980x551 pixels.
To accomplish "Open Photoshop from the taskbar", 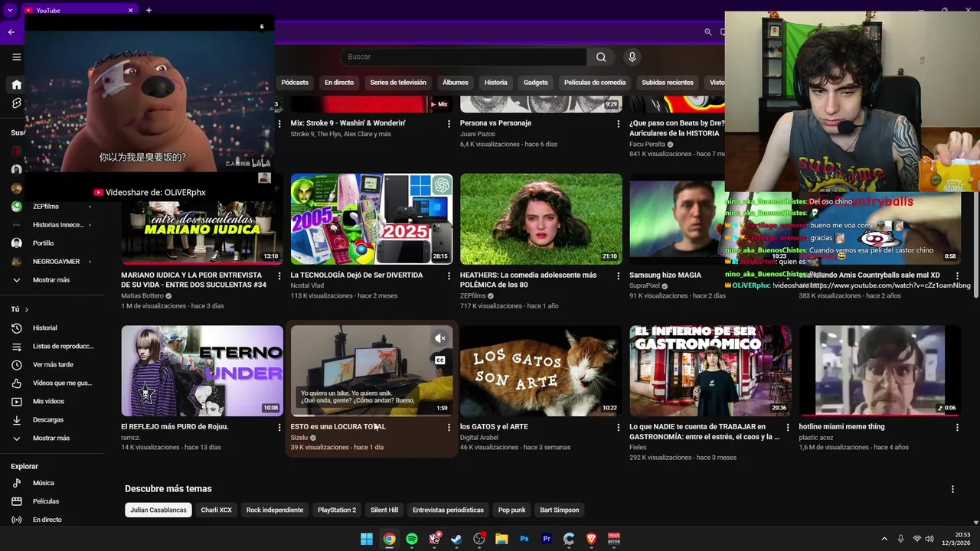I will point(524,539).
